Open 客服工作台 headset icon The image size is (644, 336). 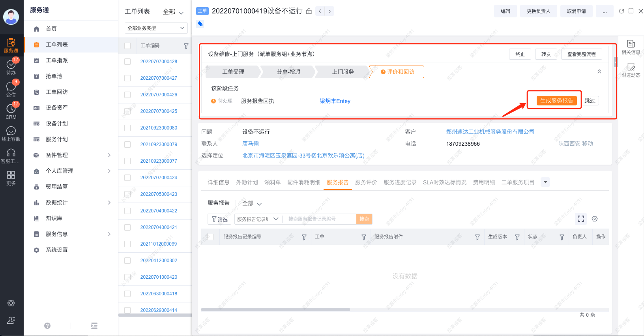11,156
